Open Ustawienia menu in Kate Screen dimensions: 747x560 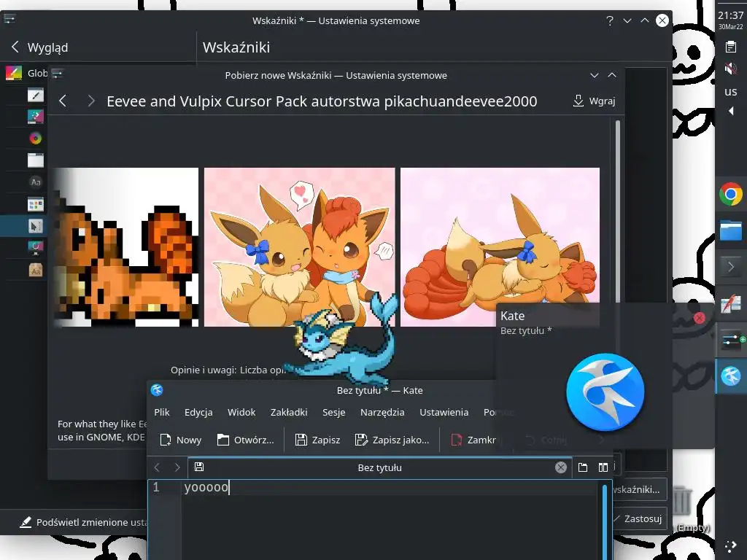pyautogui.click(x=444, y=413)
